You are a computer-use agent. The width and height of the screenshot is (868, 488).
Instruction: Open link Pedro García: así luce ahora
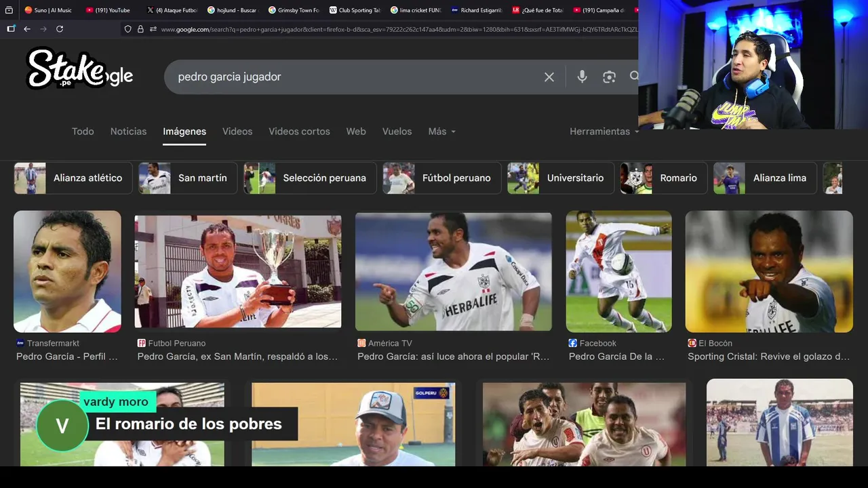454,357
